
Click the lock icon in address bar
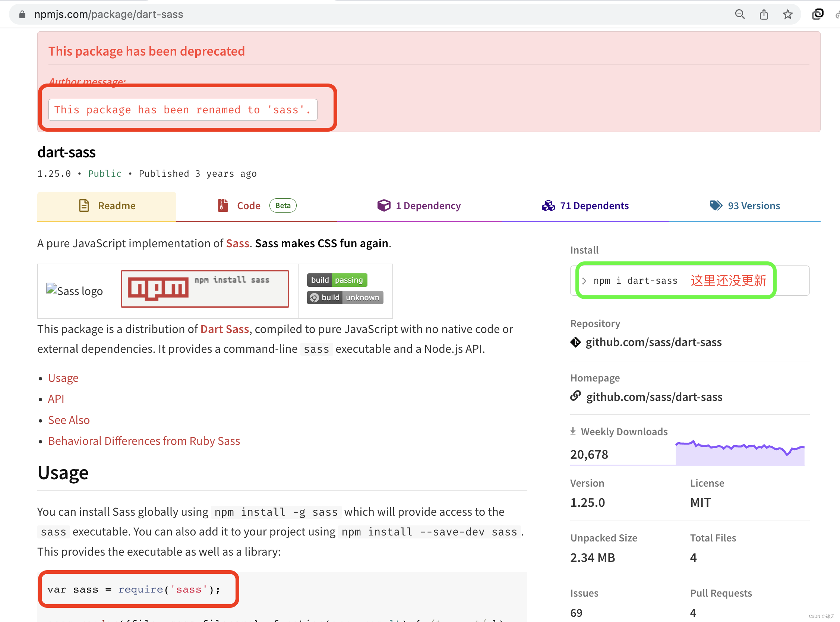coord(22,14)
